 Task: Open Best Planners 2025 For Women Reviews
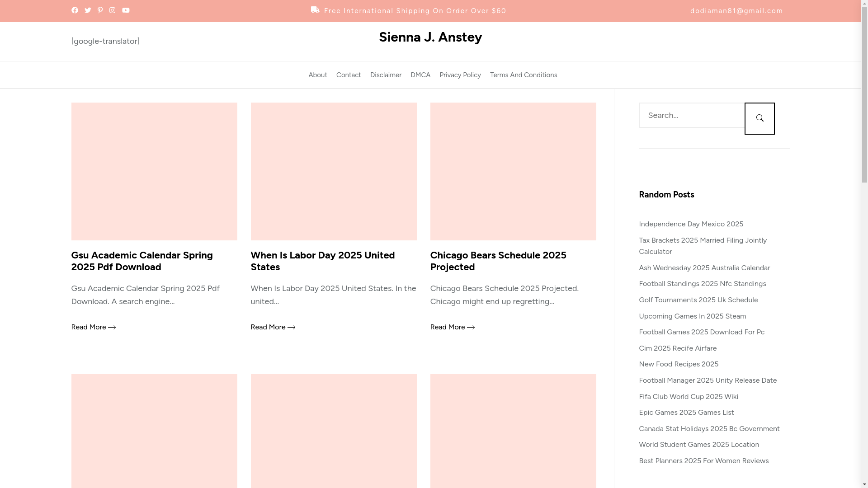(x=704, y=461)
